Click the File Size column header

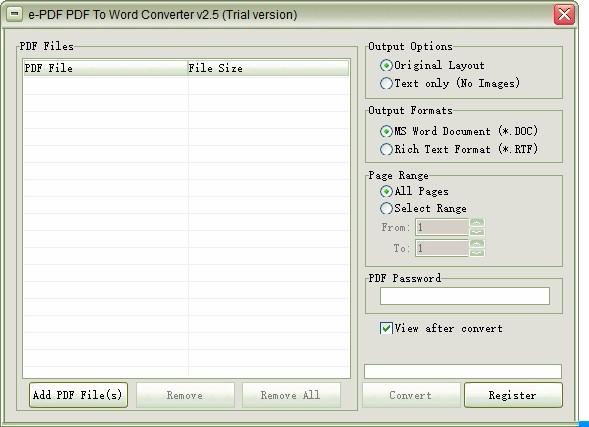(268, 68)
